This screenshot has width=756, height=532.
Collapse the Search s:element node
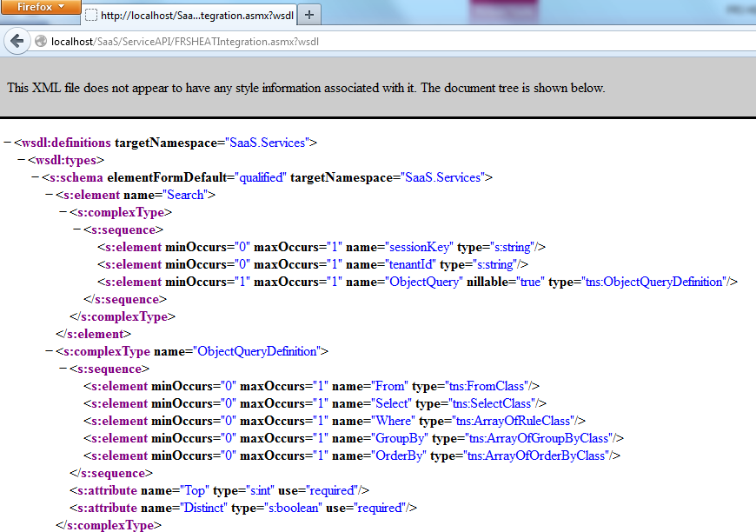click(x=50, y=195)
